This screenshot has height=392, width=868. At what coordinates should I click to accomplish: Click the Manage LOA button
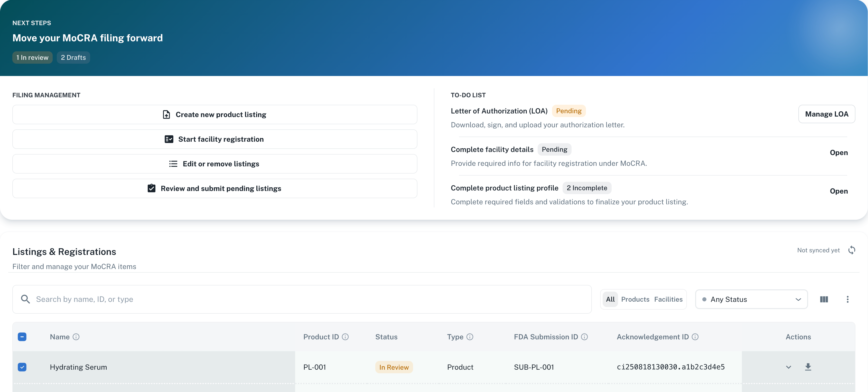coord(826,114)
